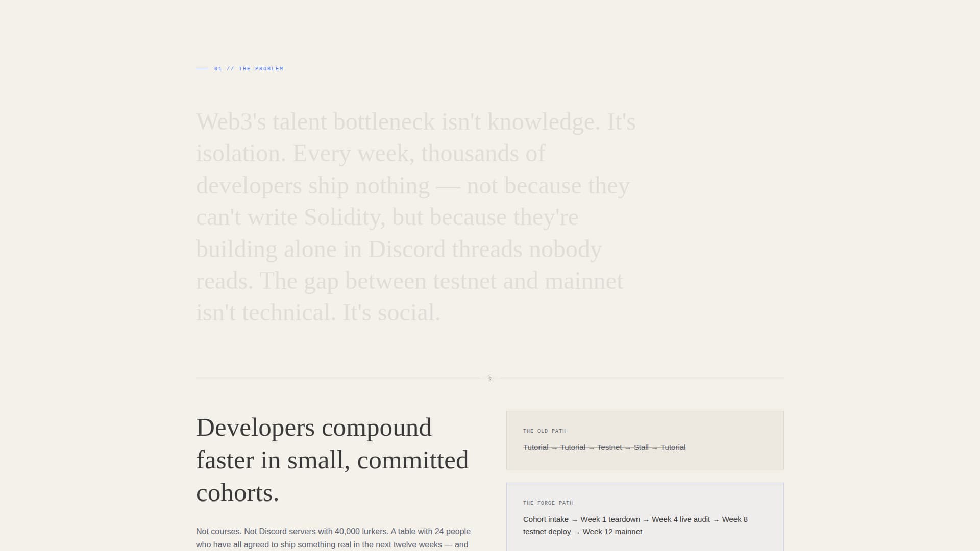Viewport: 980px width, 551px height.
Task: Click "Testnet" in the old path chain
Action: [610, 447]
